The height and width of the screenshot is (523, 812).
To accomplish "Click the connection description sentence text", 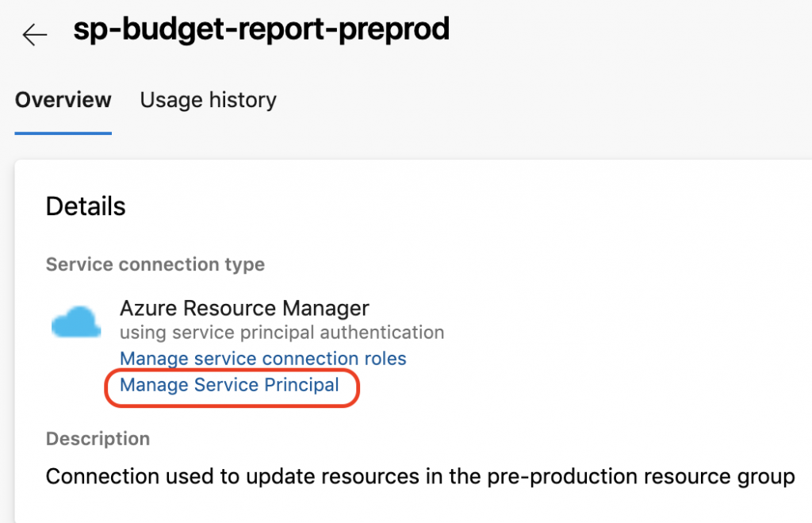I will tap(420, 476).
